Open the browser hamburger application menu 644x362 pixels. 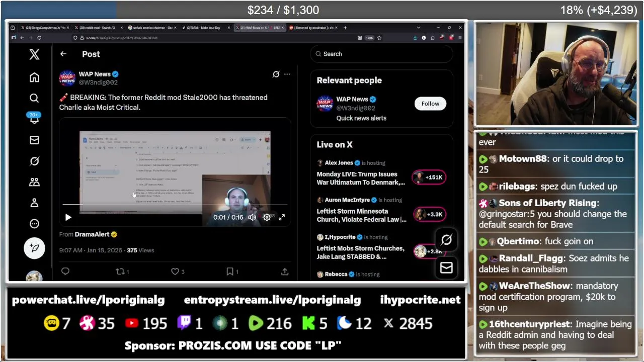(x=460, y=38)
